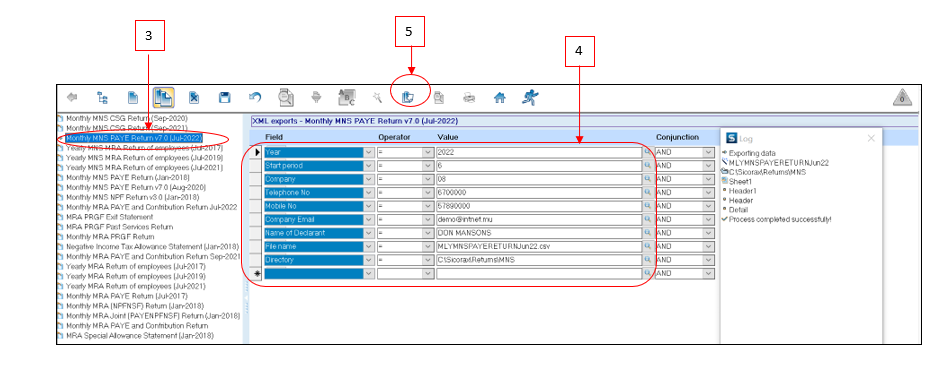
Task: Open Monthly MNS NPF Return v3.0 (Jan-2018)
Action: pyautogui.click(x=132, y=197)
